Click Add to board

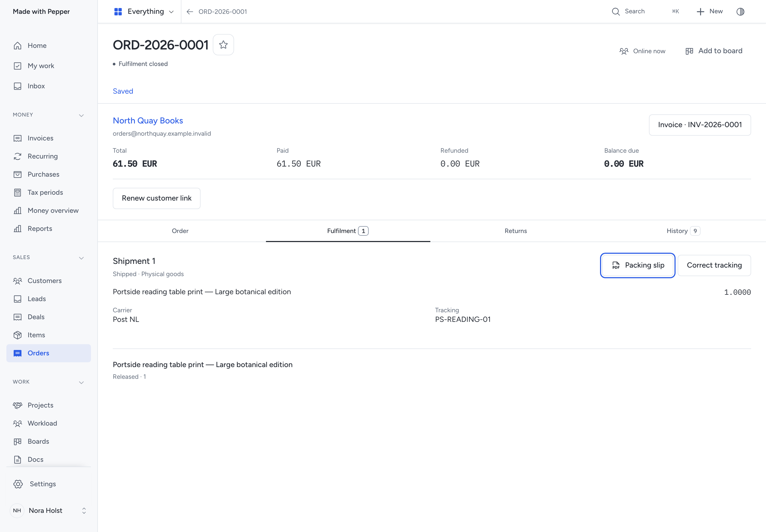714,51
